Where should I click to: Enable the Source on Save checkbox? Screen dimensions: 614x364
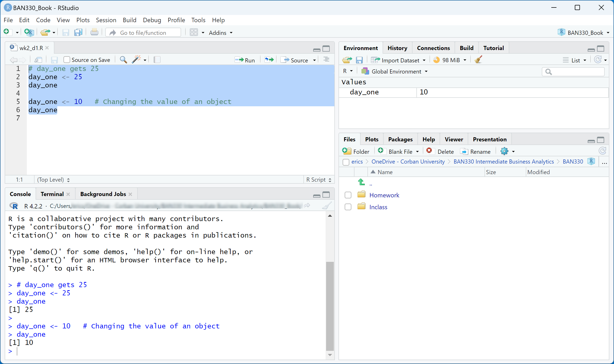[67, 60]
